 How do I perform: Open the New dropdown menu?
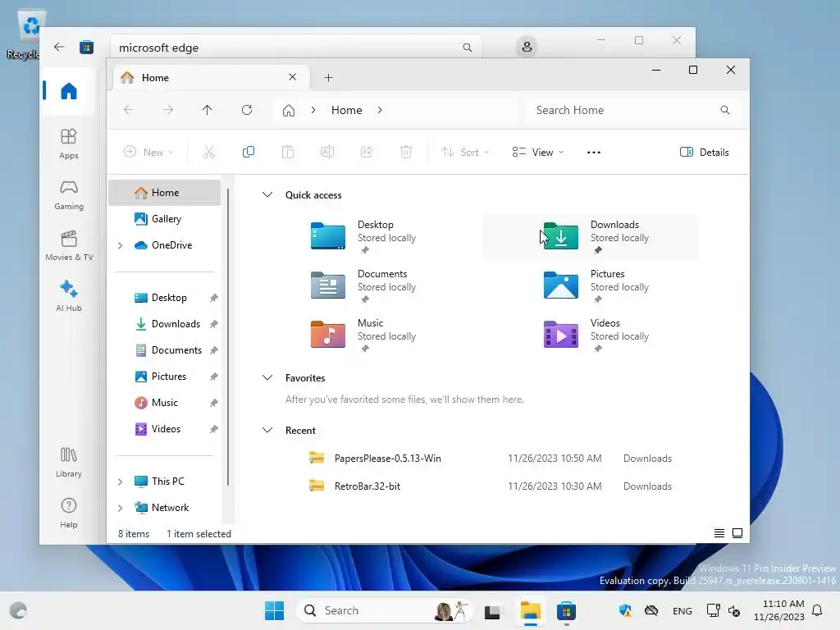[x=148, y=152]
